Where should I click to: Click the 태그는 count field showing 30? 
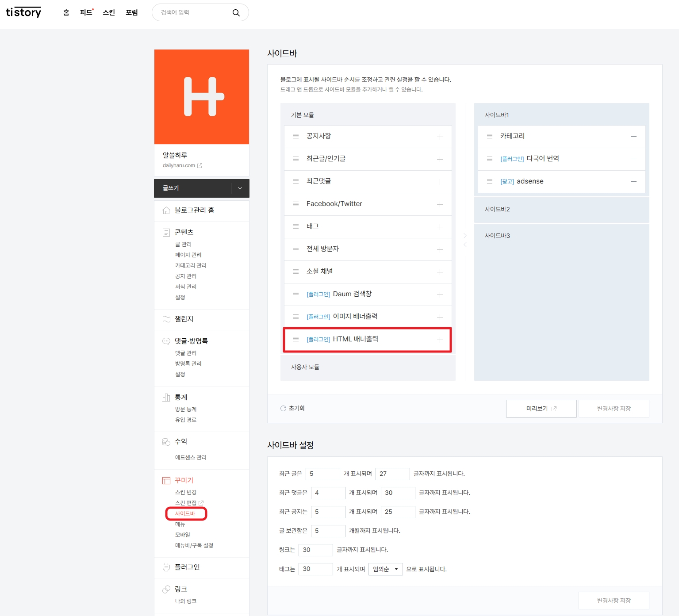tap(316, 569)
